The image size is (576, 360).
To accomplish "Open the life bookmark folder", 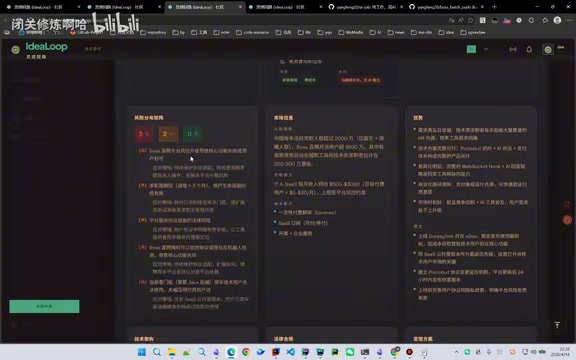I will click(304, 32).
